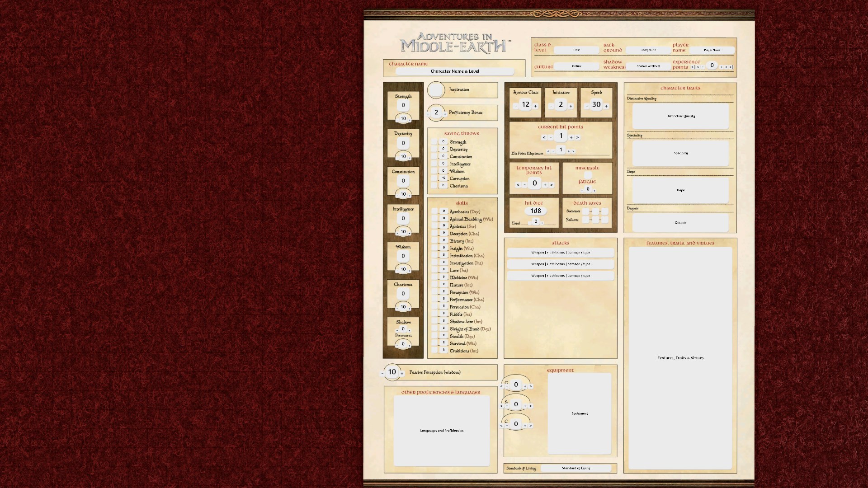Click the Class & level input field

coord(576,50)
